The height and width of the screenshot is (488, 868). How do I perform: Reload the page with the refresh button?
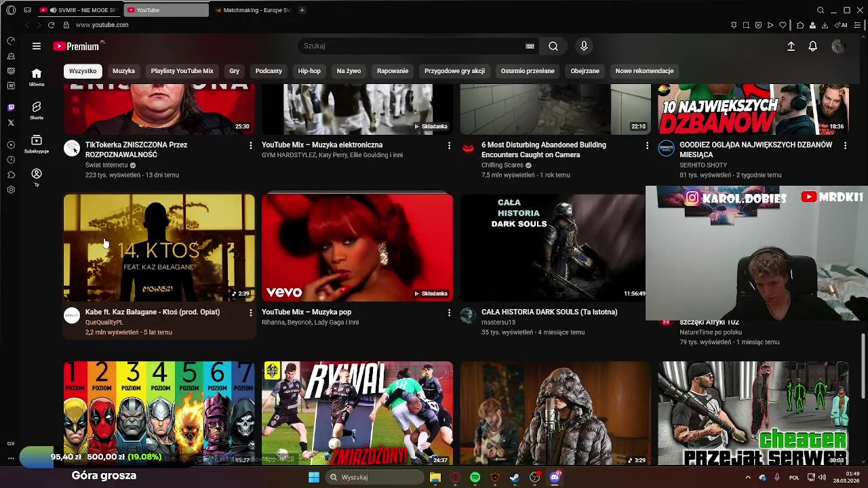pyautogui.click(x=51, y=25)
